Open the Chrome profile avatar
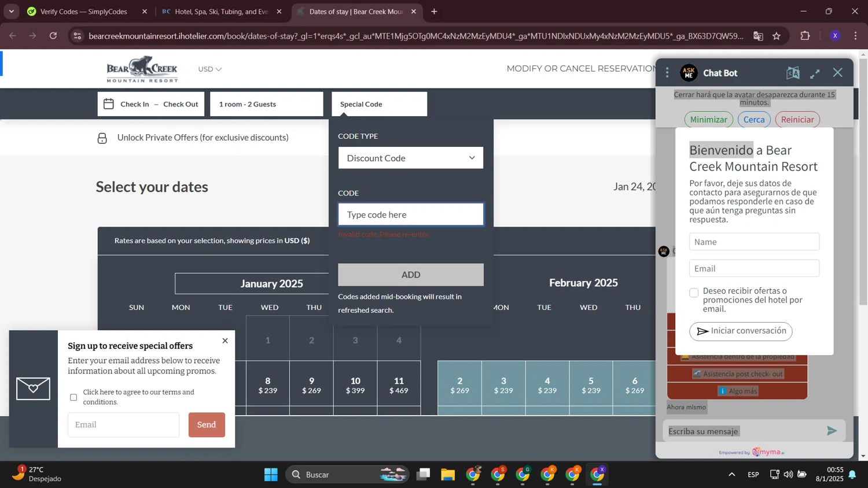 835,36
